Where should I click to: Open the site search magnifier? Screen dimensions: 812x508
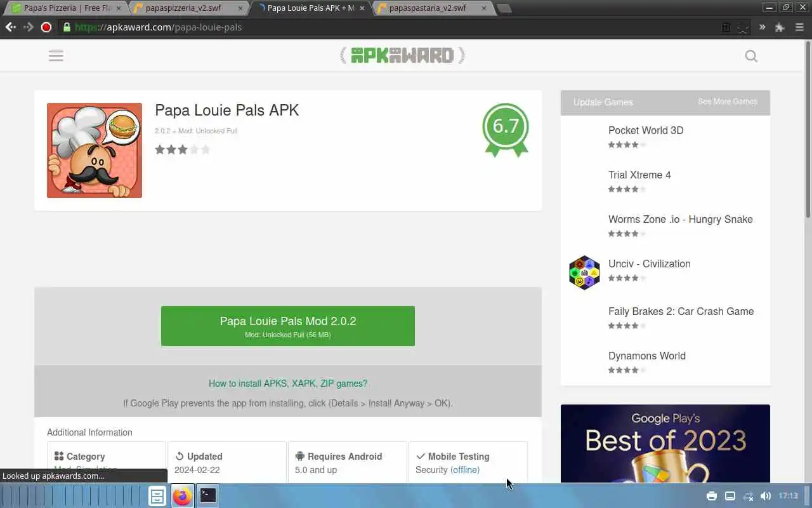pos(751,56)
